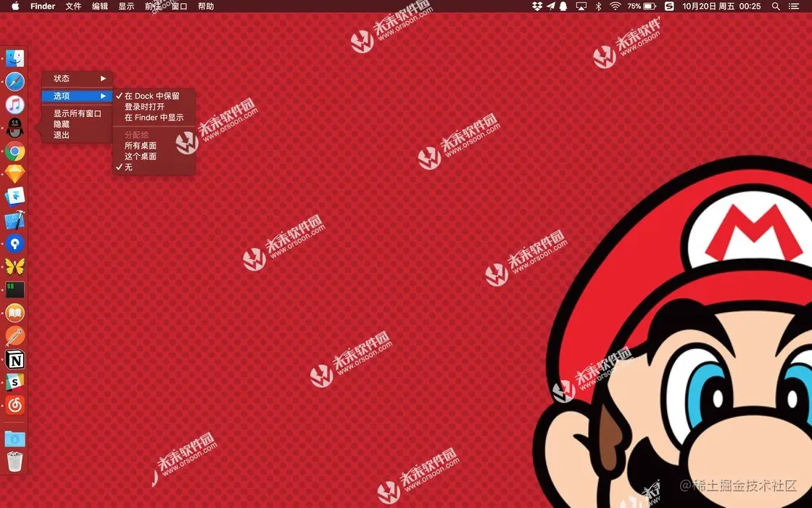
Task: Open the blue circular Sourcetree Dock icon
Action: tap(14, 243)
